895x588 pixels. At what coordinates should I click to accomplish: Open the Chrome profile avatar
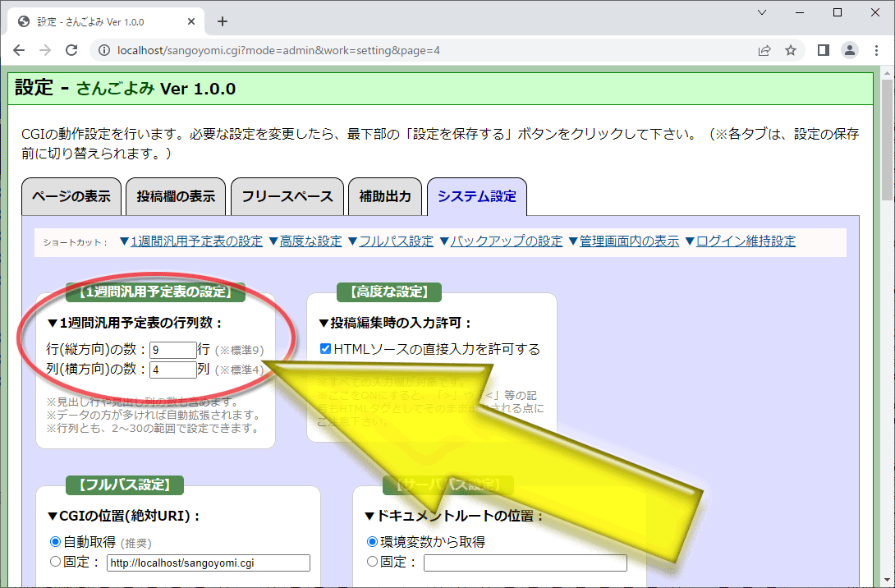point(850,50)
